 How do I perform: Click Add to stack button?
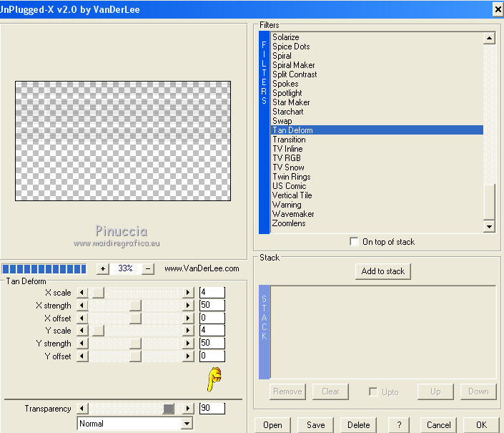[383, 271]
